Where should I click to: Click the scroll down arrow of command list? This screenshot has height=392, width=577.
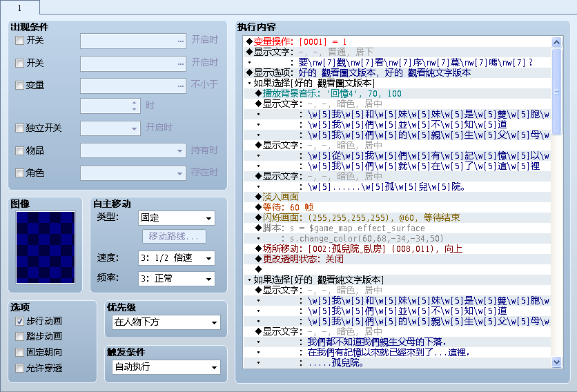coord(556,362)
